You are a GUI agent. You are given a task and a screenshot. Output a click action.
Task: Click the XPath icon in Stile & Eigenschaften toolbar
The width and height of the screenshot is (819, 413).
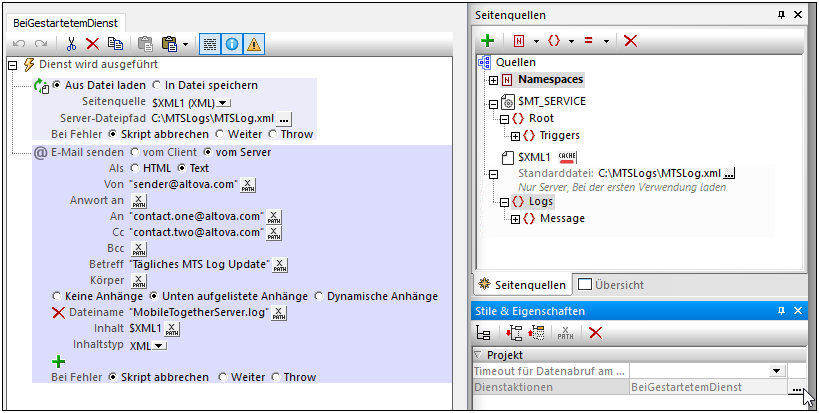coord(564,333)
